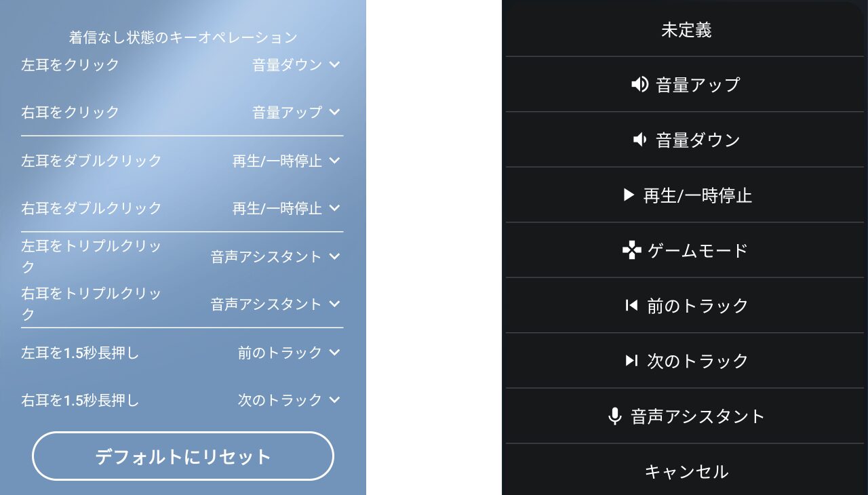Image resolution: width=868 pixels, height=495 pixels.
Task: Click the gamepad icon beside ゲームモード
Action: coord(631,251)
